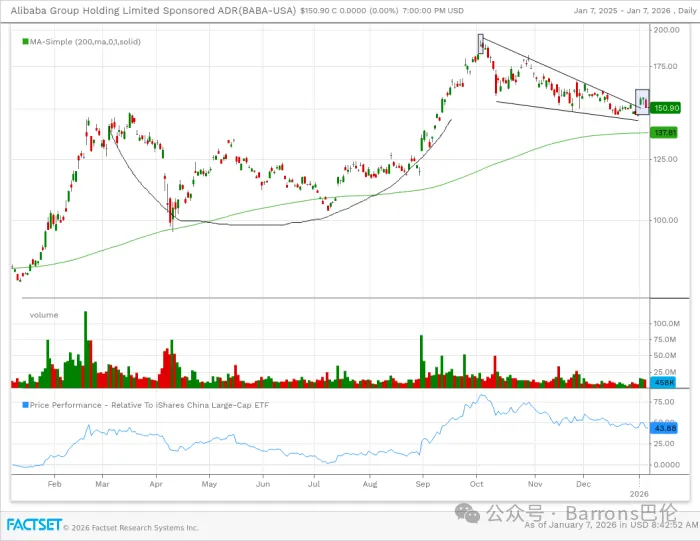Click the Price Performance Relative To iShares label
700x541 pixels.
click(149, 405)
